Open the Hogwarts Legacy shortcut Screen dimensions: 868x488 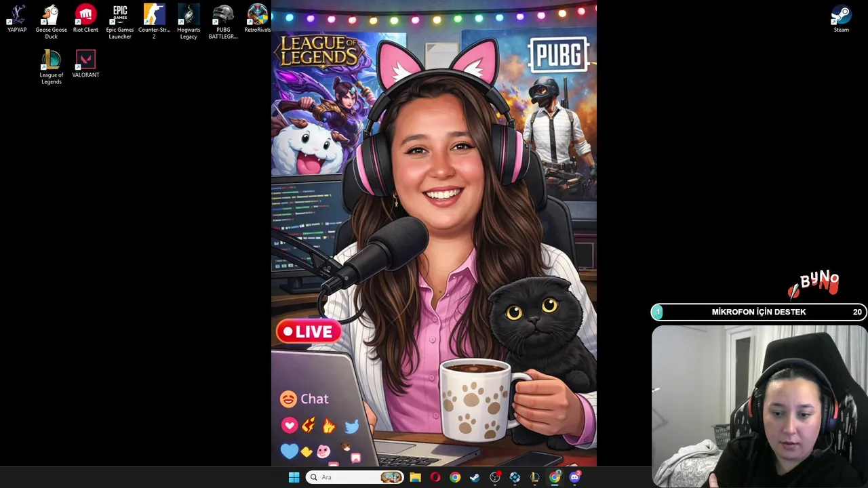pyautogui.click(x=189, y=22)
